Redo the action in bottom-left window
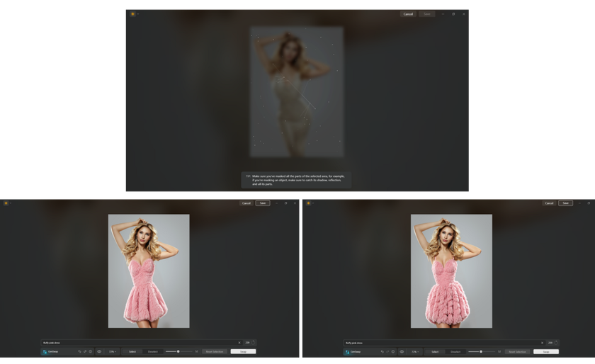 (85, 352)
